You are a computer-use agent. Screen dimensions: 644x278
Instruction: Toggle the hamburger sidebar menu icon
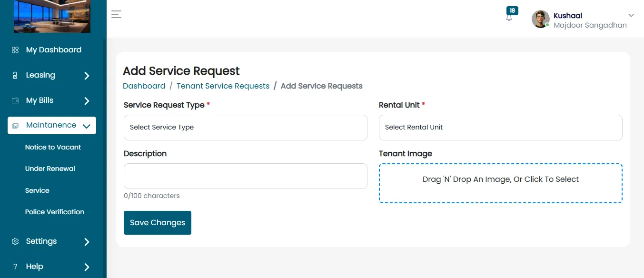click(117, 14)
